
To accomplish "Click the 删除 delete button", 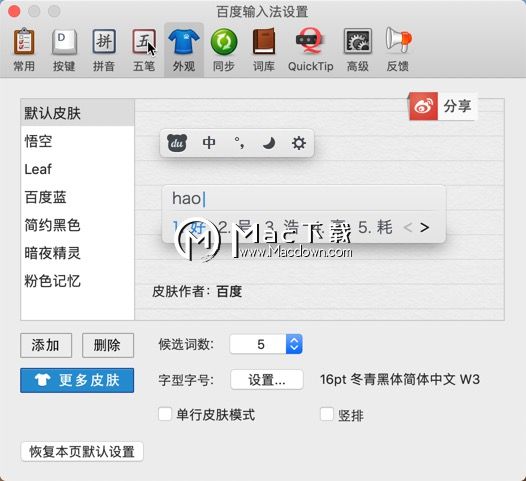I will pos(108,345).
